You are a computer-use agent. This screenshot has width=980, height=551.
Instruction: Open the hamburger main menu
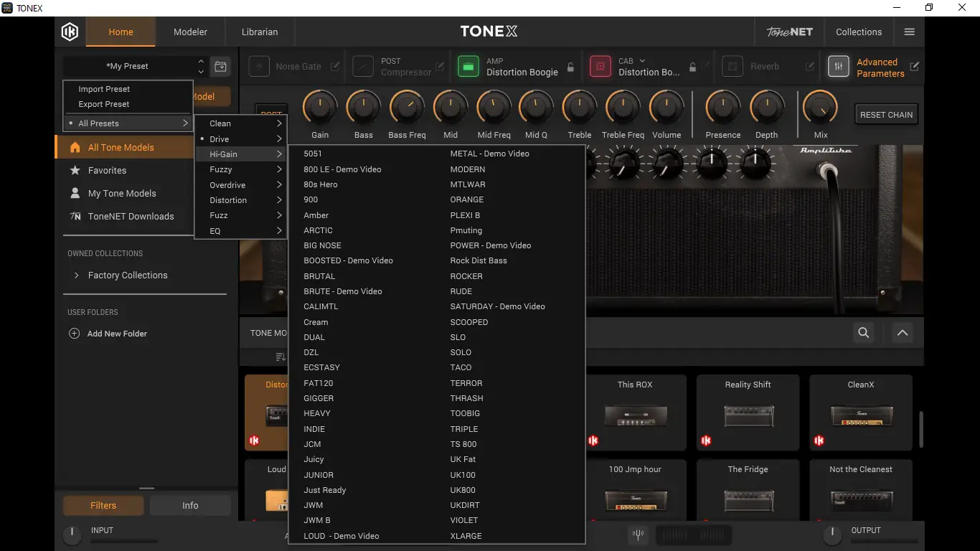click(909, 32)
